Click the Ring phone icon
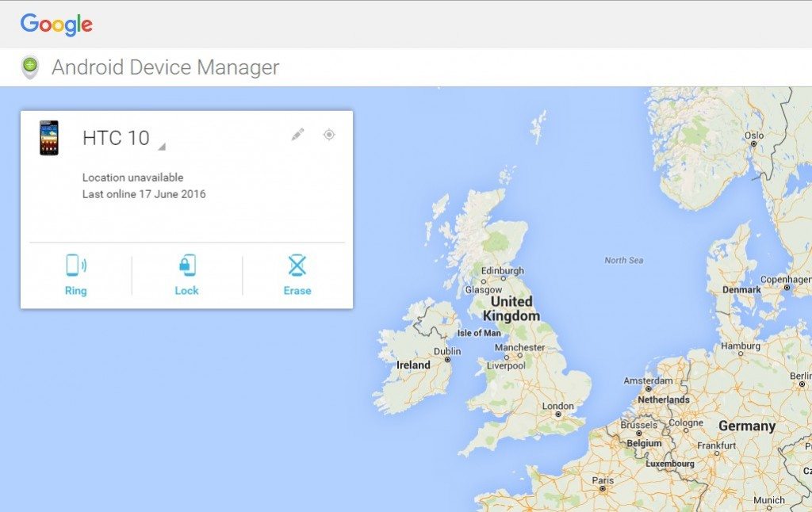Screen dimensions: 812x512 coord(75,265)
